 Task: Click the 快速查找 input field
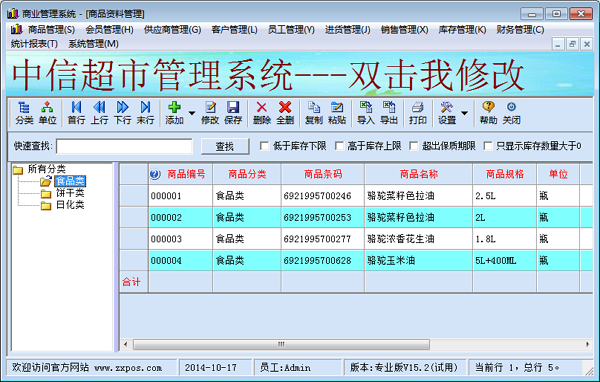pyautogui.click(x=124, y=146)
